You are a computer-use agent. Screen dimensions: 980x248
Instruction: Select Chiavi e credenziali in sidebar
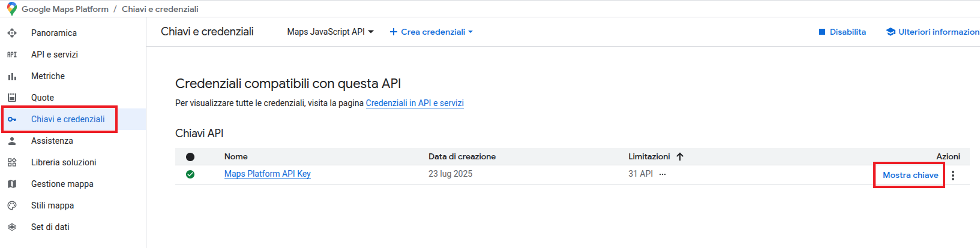click(68, 119)
